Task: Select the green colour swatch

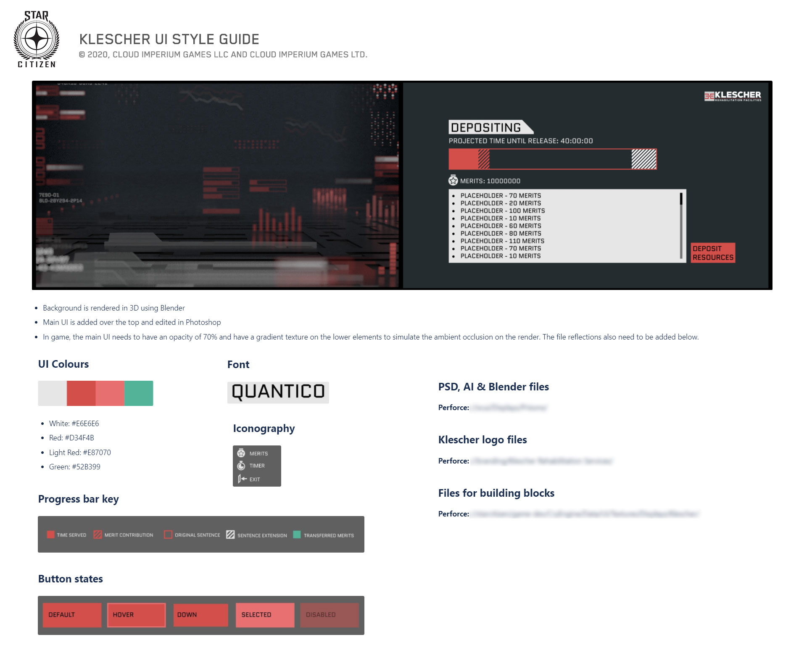Action: tap(139, 393)
